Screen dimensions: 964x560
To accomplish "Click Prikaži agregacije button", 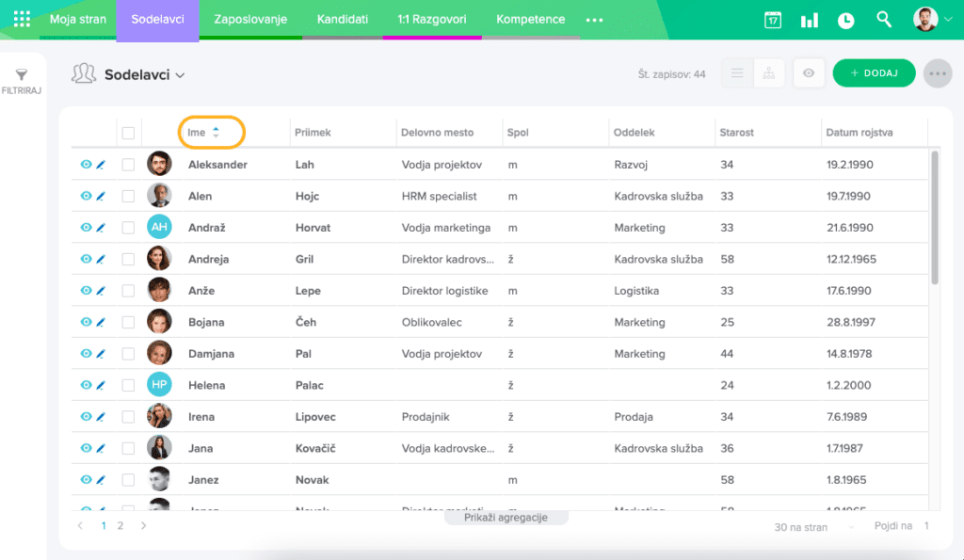I will click(506, 518).
